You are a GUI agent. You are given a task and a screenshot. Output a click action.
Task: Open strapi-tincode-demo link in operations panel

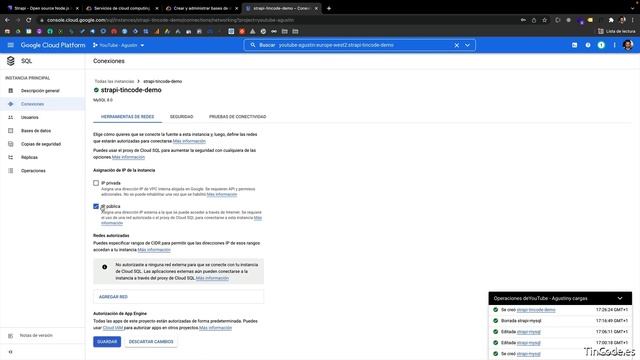click(536, 310)
